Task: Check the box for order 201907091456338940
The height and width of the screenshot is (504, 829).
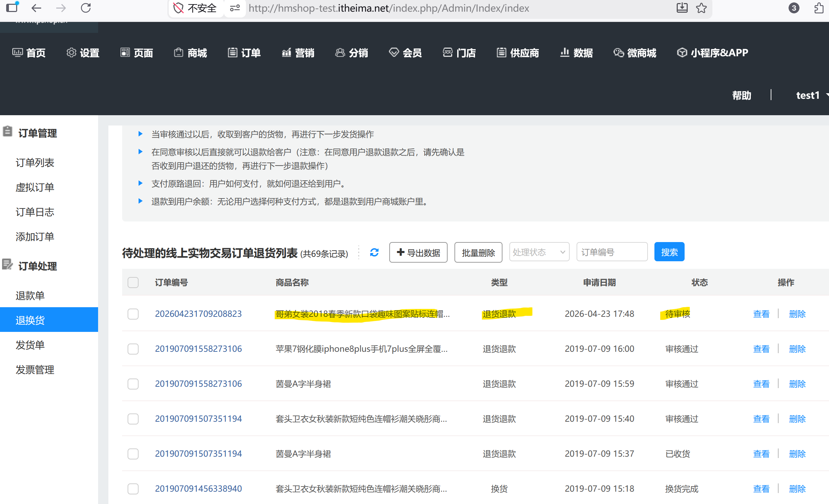Action: [133, 489]
